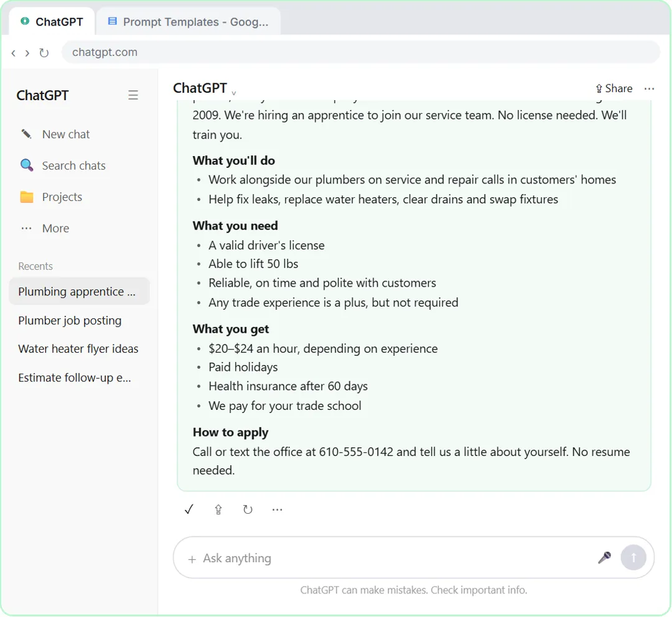Screen dimensions: 672x617
Task: Click the "Health insurance after 60 days" line
Action: point(288,386)
